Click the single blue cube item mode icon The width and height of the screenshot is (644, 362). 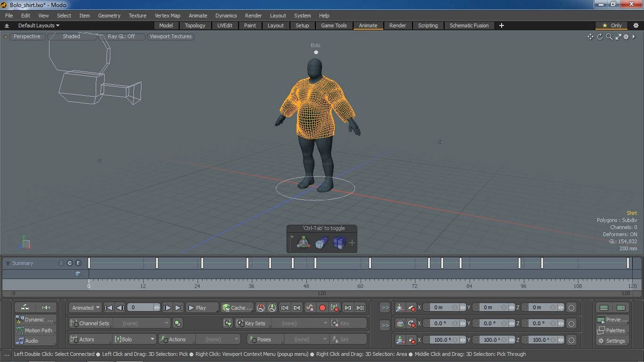click(322, 243)
